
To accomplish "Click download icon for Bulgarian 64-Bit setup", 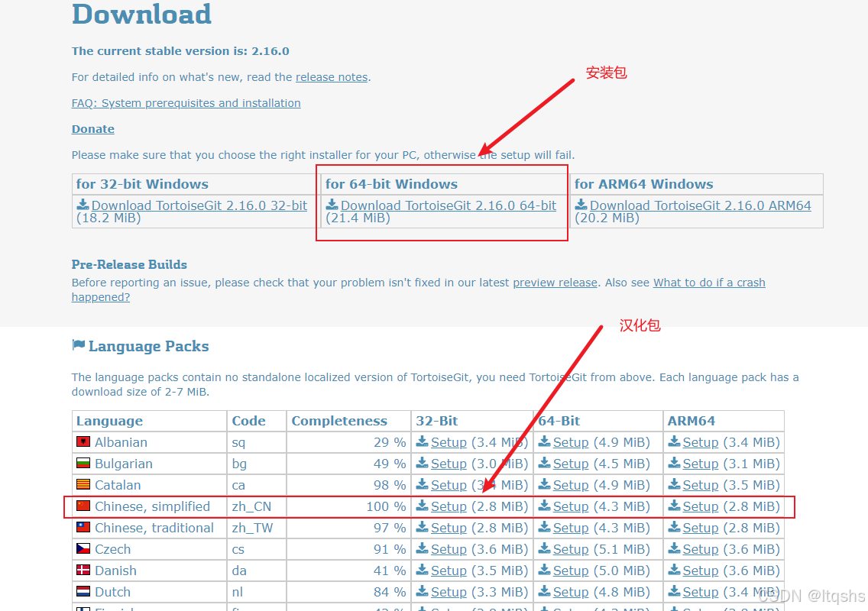I will coord(545,464).
